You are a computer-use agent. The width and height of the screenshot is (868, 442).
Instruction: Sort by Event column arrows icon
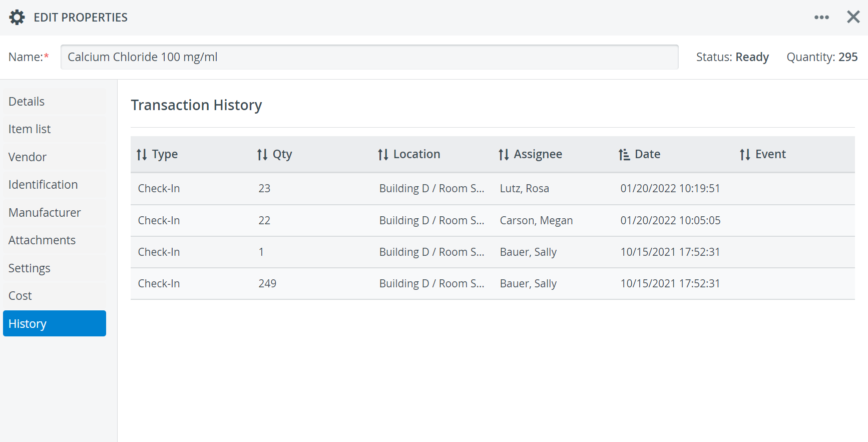click(745, 155)
